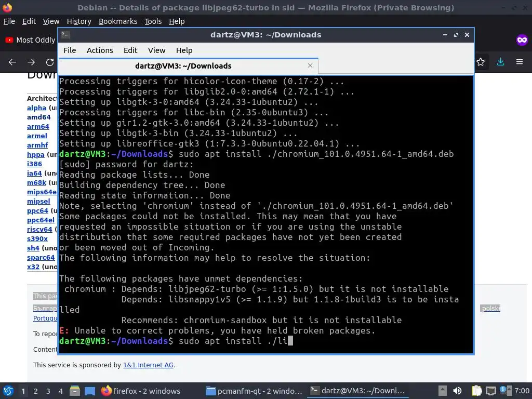Open the armhf architecture link
Viewport: 532px width, 399px height.
point(37,145)
